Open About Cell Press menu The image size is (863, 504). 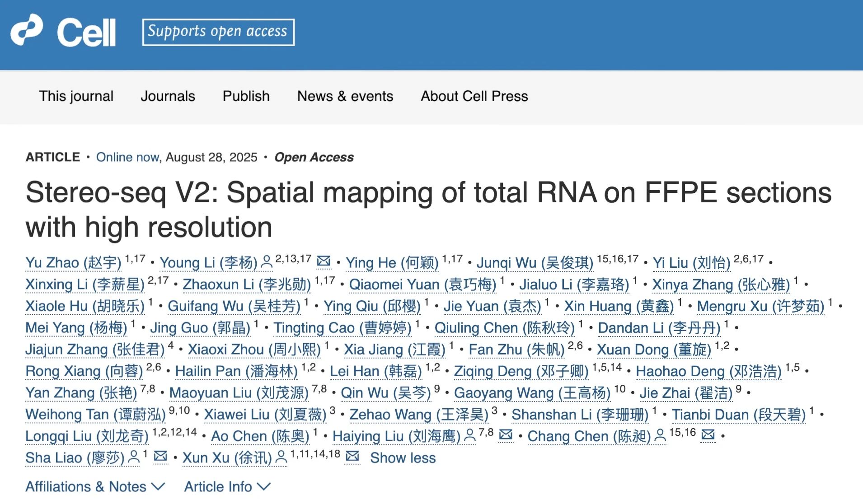(x=474, y=96)
